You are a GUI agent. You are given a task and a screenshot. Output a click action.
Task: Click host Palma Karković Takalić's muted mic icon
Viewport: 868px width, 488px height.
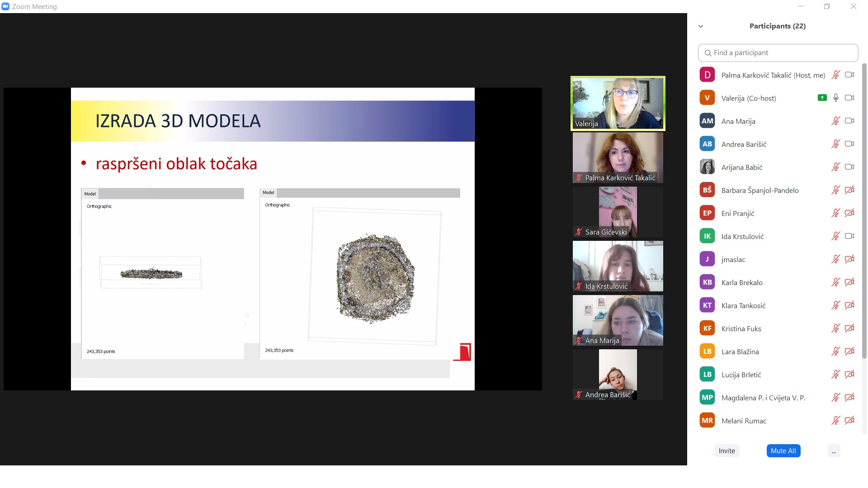835,75
